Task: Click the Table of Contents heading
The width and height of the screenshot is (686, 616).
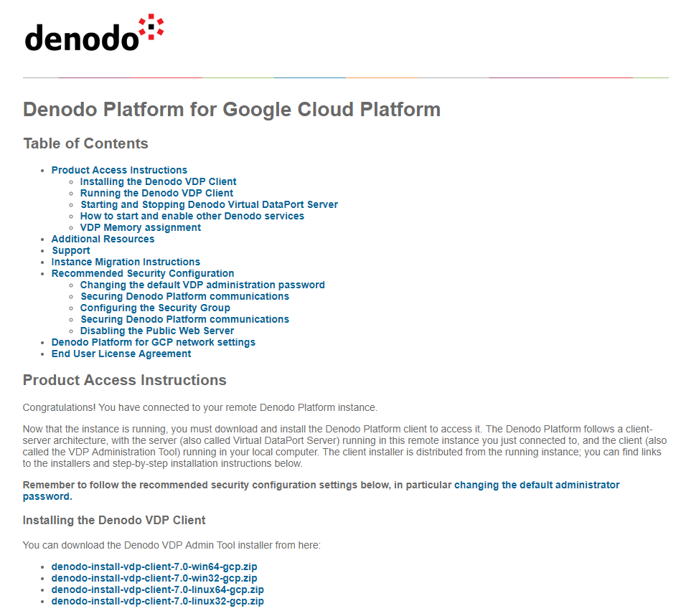Action: 86,143
